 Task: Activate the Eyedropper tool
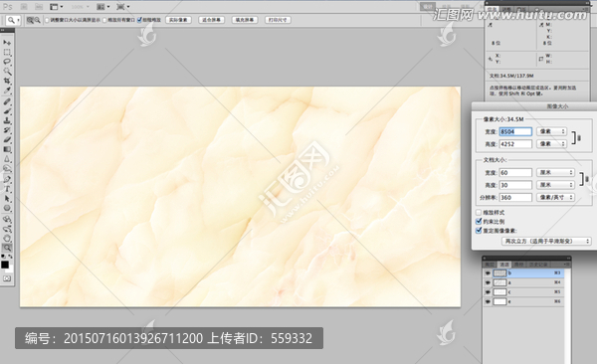[x=7, y=91]
